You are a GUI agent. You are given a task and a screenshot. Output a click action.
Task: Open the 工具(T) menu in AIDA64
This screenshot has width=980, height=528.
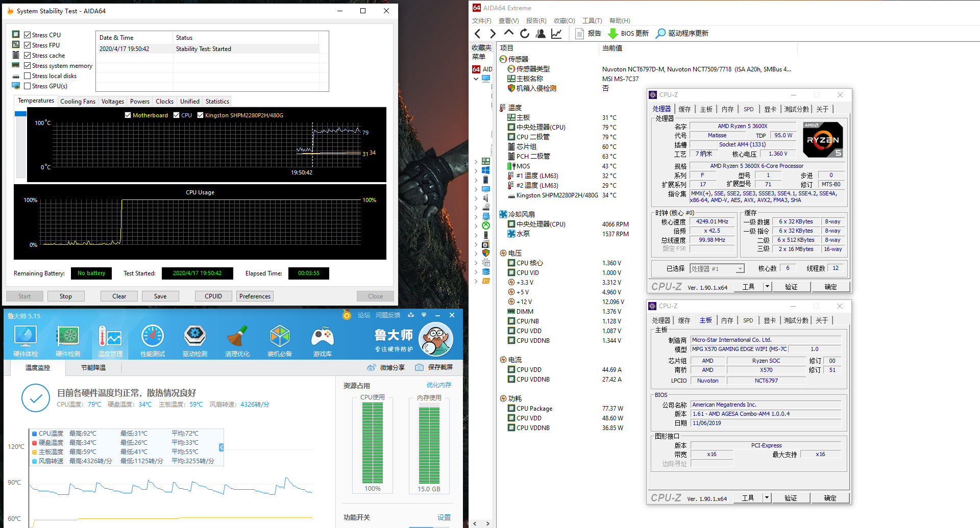tap(592, 20)
